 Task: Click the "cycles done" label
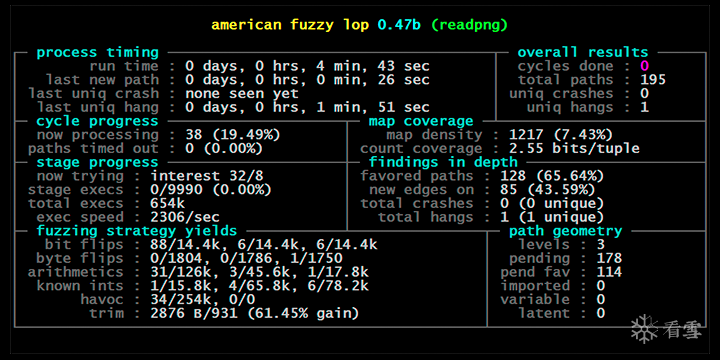(x=565, y=66)
